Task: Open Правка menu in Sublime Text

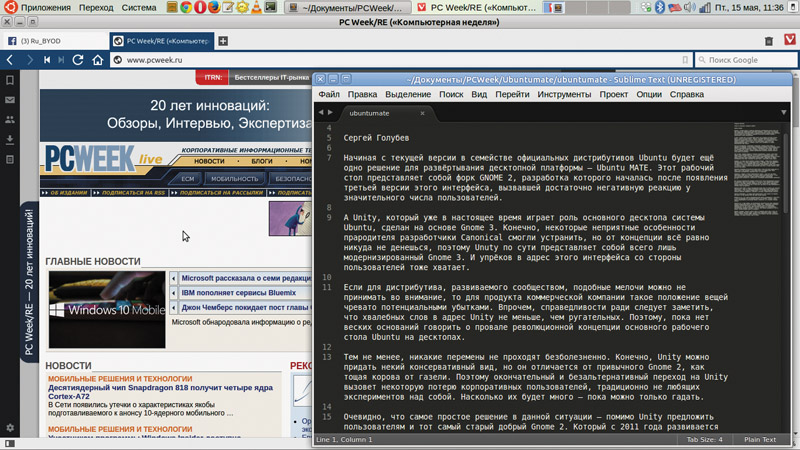Action: (362, 94)
